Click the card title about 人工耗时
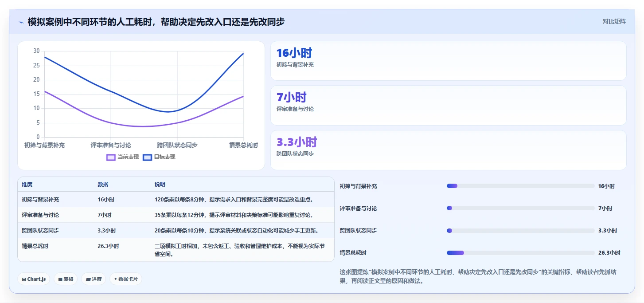The width and height of the screenshot is (644, 303). [x=156, y=22]
